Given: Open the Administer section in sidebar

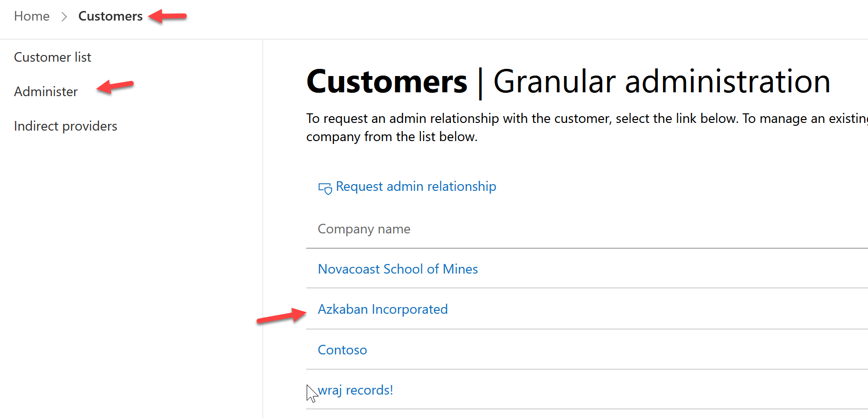Looking at the screenshot, I should (x=46, y=92).
